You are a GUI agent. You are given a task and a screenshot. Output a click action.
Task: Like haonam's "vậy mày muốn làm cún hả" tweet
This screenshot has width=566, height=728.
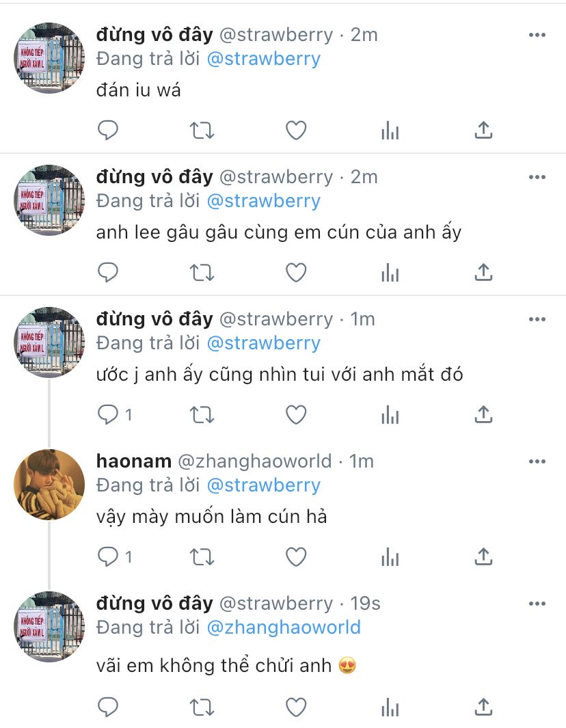[296, 556]
